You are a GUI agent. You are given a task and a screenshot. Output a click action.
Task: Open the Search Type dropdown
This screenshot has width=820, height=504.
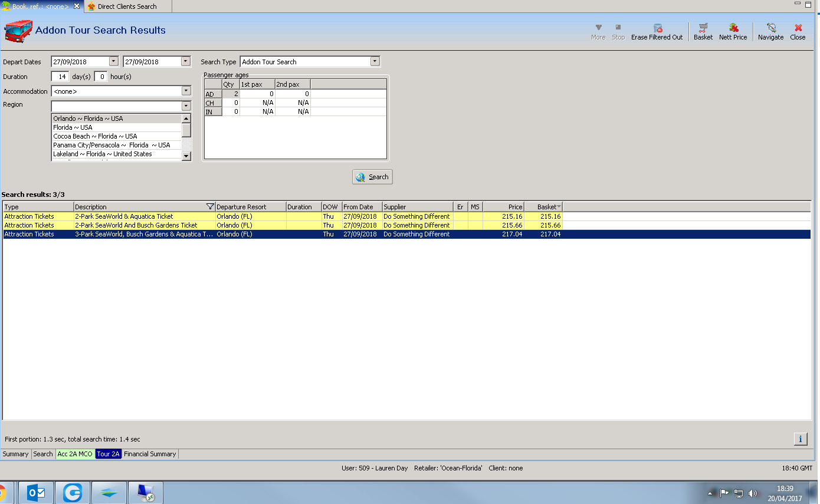375,61
